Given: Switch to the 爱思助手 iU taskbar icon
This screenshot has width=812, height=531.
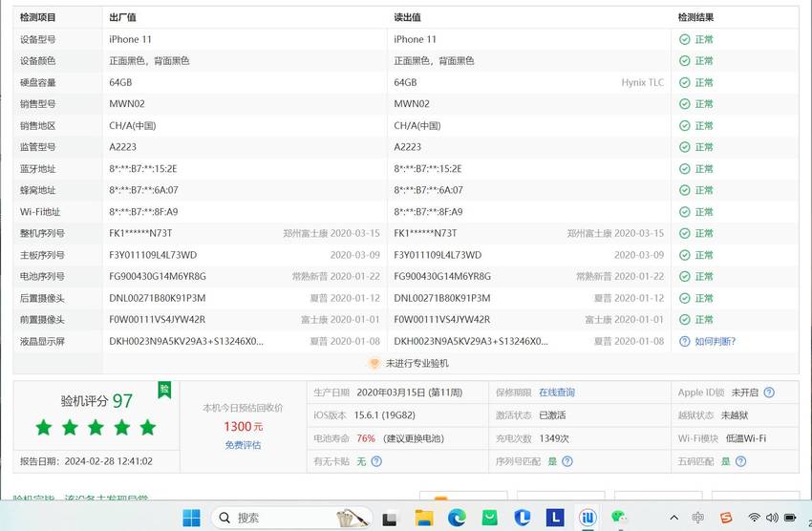Looking at the screenshot, I should click(x=588, y=518).
